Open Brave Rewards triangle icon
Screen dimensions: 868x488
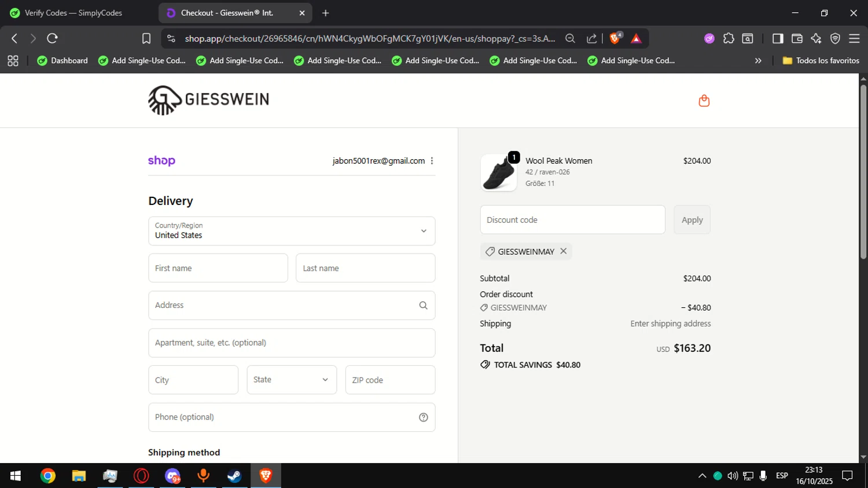(636, 38)
